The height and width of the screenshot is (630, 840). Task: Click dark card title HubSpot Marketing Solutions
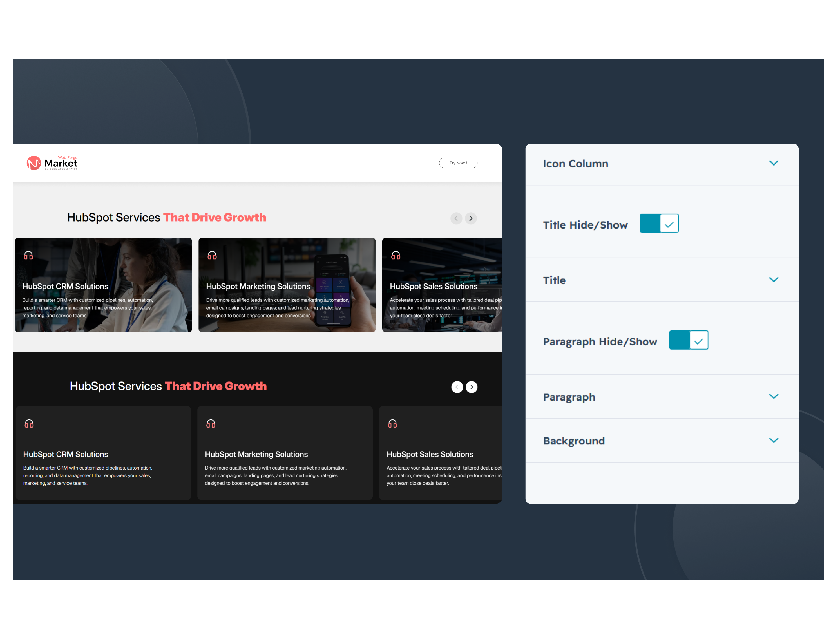[x=256, y=455]
